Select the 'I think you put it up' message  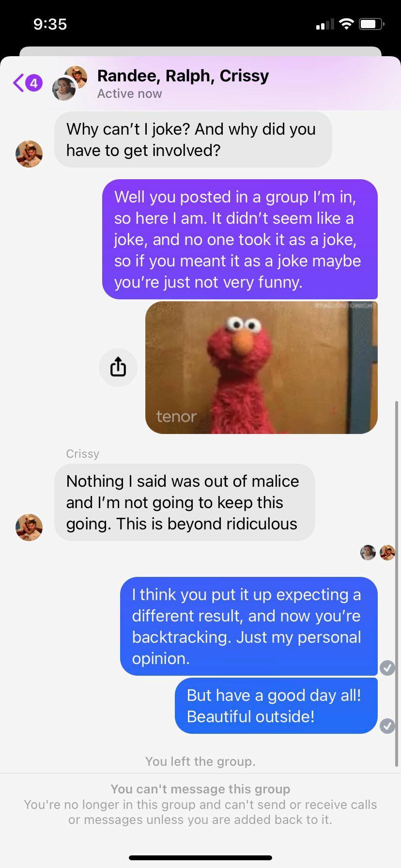coord(248,626)
